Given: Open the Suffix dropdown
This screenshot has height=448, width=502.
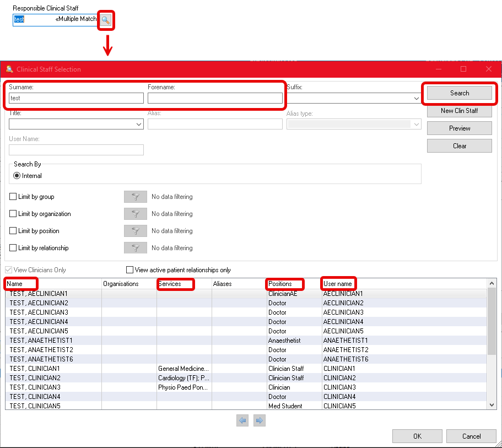Looking at the screenshot, I should 416,99.
